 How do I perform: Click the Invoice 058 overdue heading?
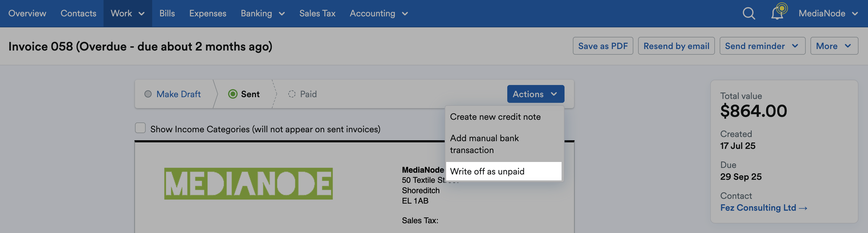(x=140, y=47)
